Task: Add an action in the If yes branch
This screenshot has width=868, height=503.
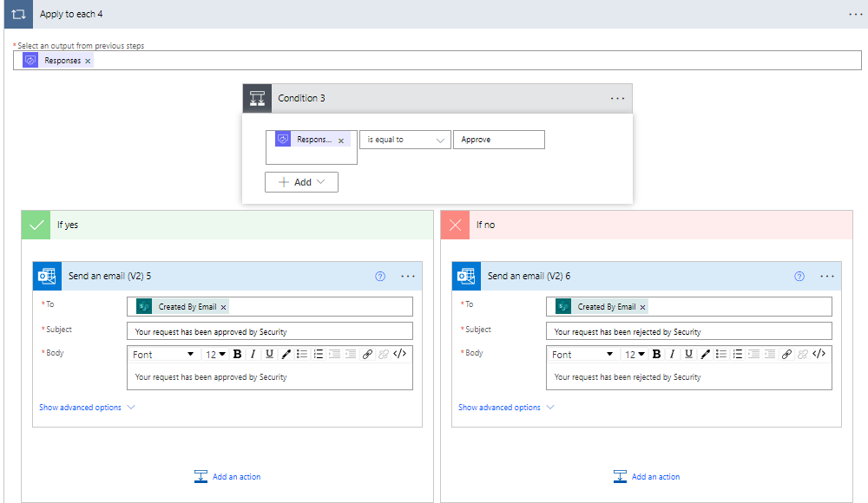Action: click(227, 476)
